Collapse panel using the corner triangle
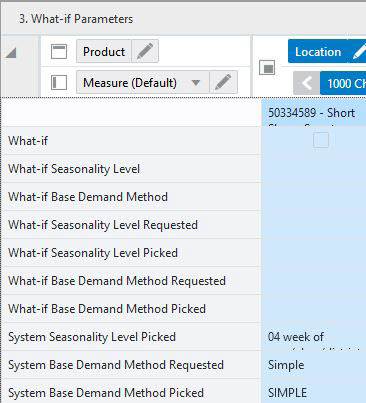The width and height of the screenshot is (366, 403). 11,52
